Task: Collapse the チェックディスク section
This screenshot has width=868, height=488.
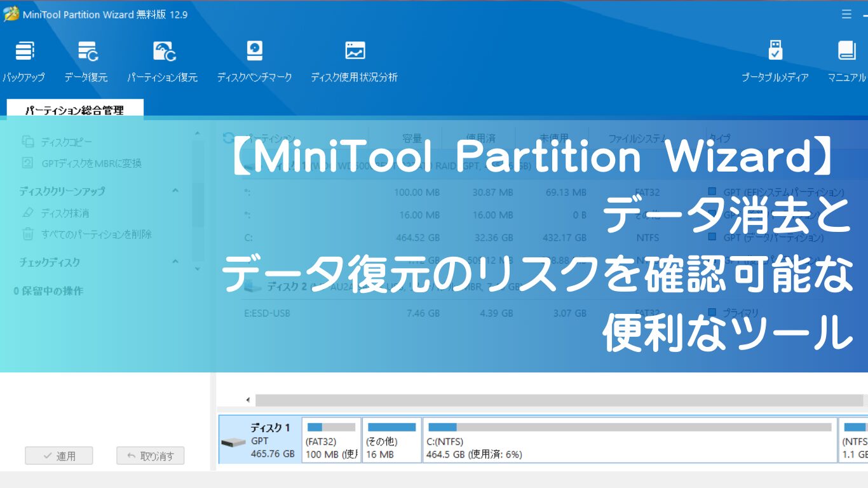Action: point(176,262)
